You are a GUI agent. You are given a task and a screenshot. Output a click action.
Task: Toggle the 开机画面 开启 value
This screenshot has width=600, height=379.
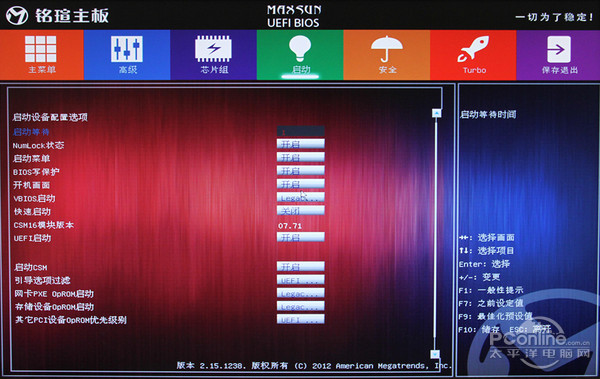pos(301,184)
